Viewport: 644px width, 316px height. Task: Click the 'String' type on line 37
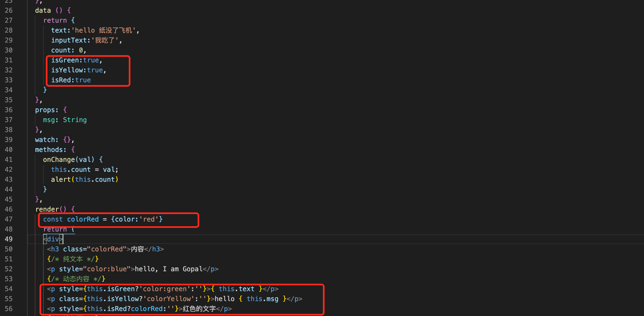pos(75,120)
